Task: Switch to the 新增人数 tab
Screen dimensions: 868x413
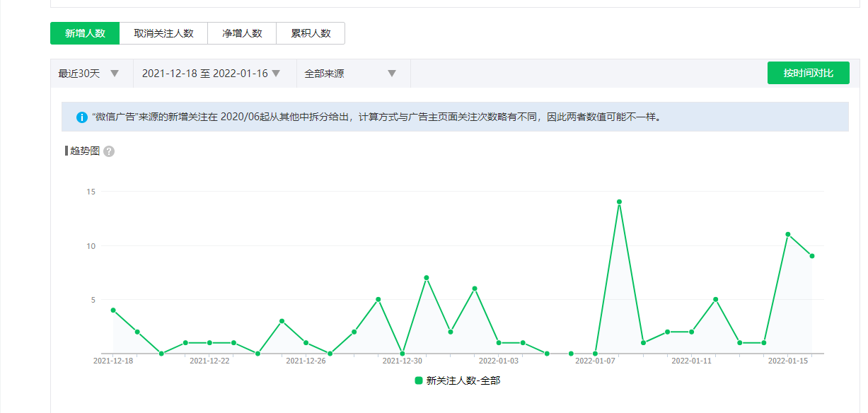Action: [85, 33]
